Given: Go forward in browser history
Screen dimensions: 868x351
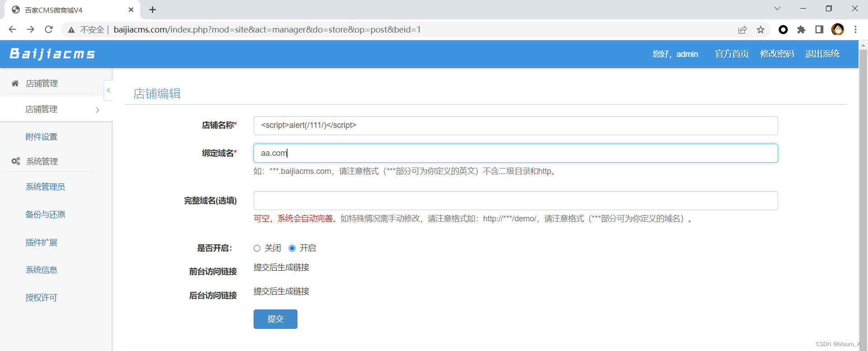Looking at the screenshot, I should point(30,29).
